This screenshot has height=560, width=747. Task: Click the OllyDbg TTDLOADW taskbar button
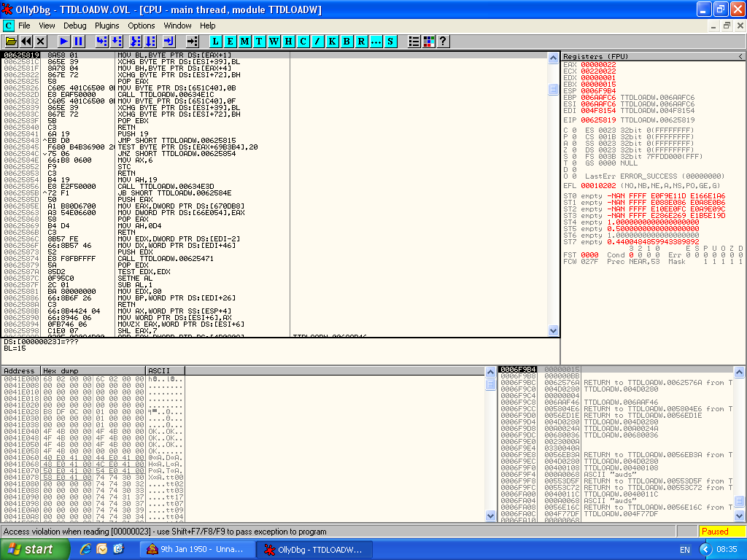(314, 549)
